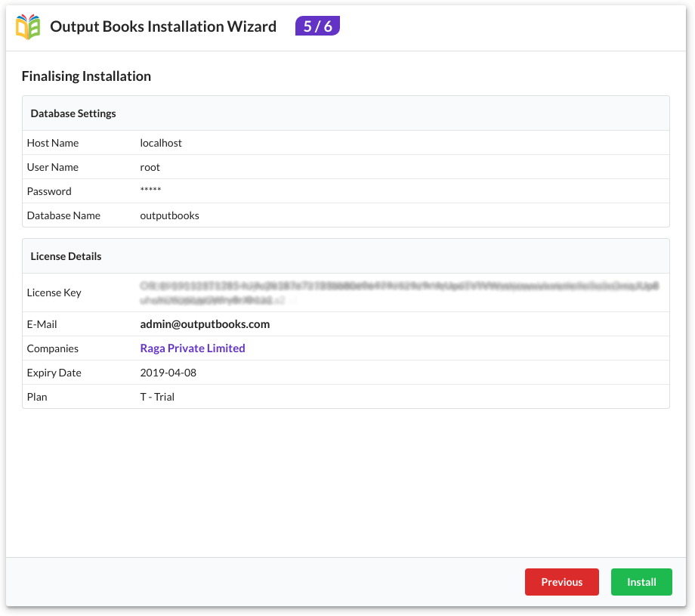
Task: Go back with the Previous button
Action: pyautogui.click(x=561, y=582)
